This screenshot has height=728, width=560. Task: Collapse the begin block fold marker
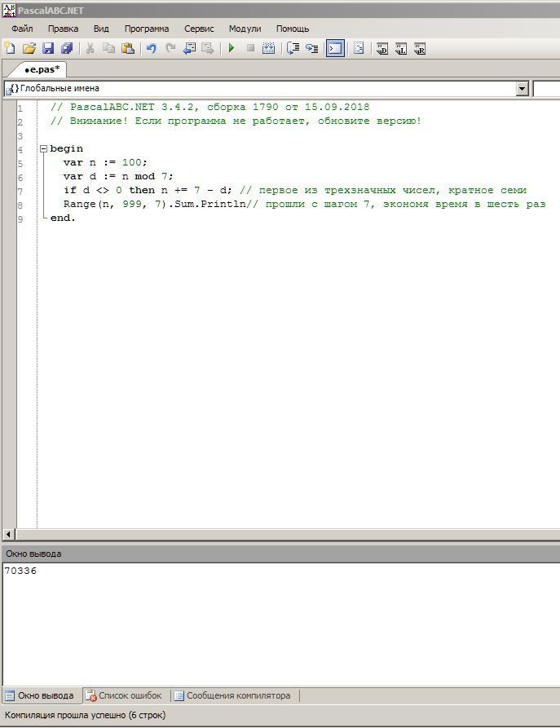point(43,149)
